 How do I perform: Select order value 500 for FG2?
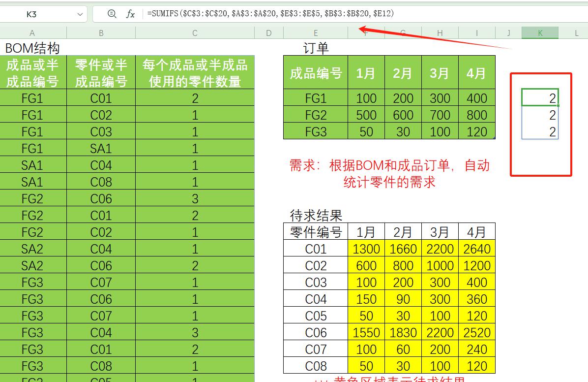tap(366, 115)
